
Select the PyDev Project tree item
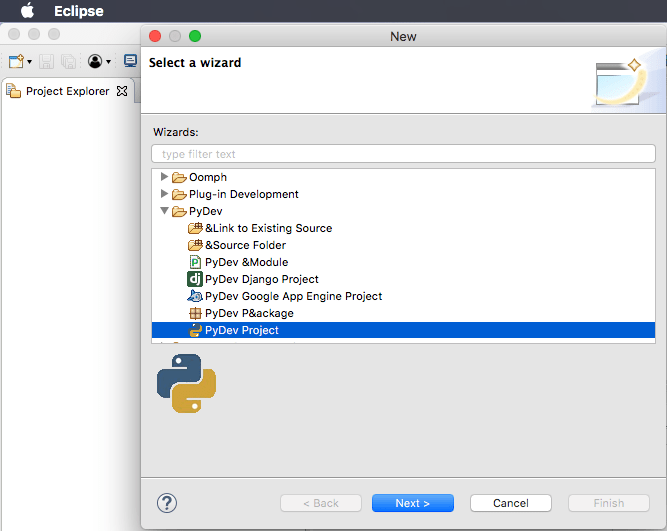click(241, 330)
